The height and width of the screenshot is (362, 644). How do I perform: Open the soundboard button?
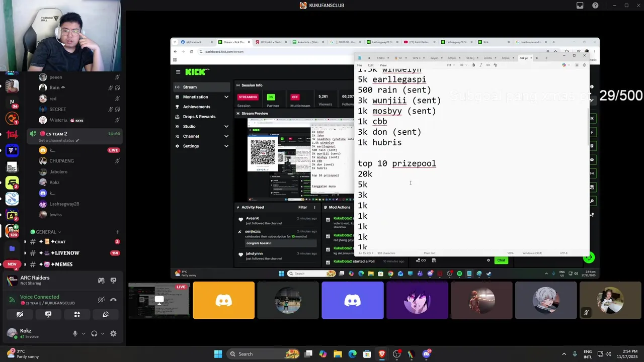[106, 314]
